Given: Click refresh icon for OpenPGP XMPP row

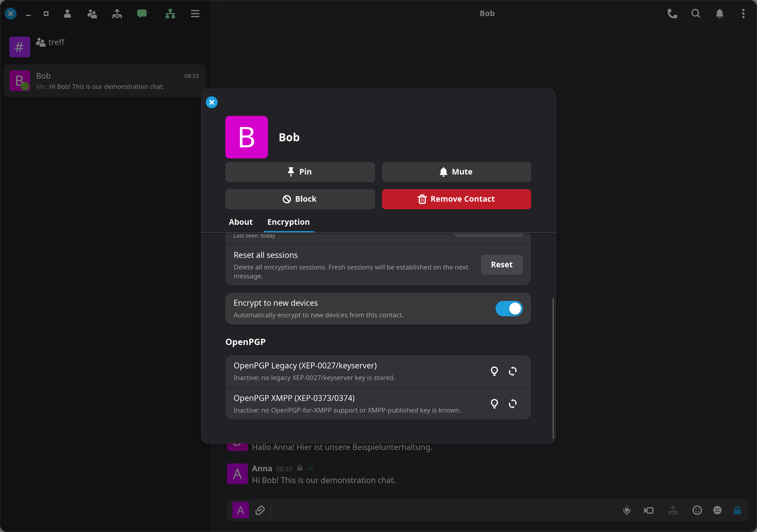Looking at the screenshot, I should [x=513, y=404].
